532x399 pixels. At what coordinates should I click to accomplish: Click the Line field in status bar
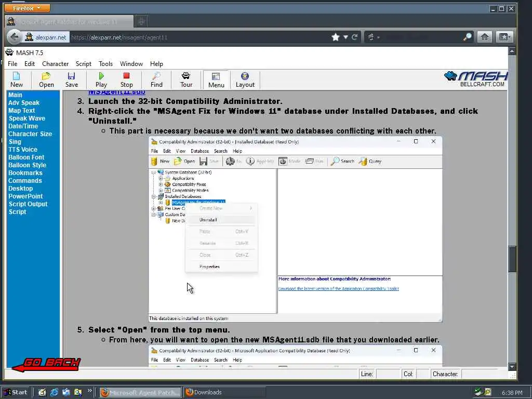point(388,374)
